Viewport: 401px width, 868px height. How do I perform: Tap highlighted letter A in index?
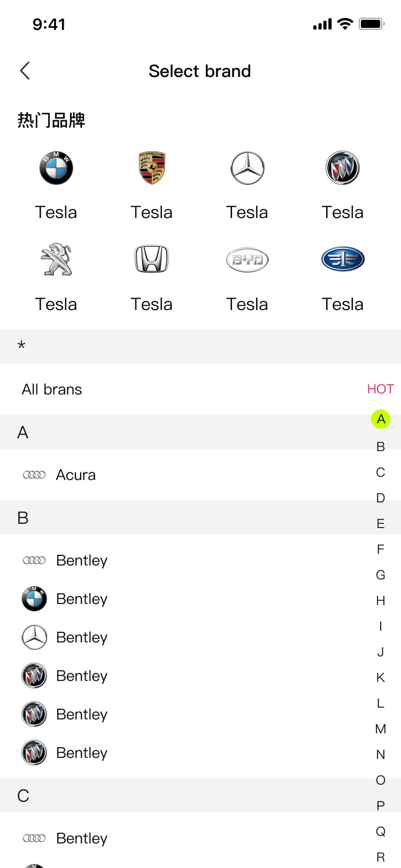pyautogui.click(x=381, y=419)
